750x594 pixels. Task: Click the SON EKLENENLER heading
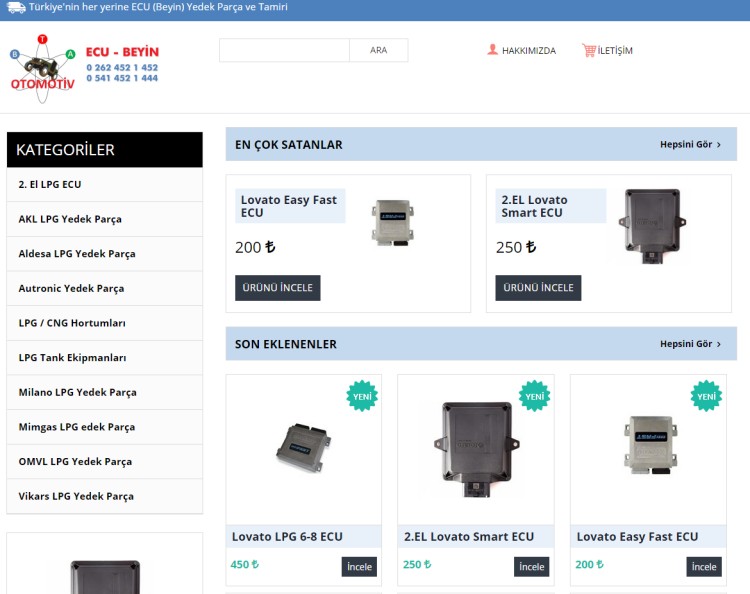(x=286, y=344)
